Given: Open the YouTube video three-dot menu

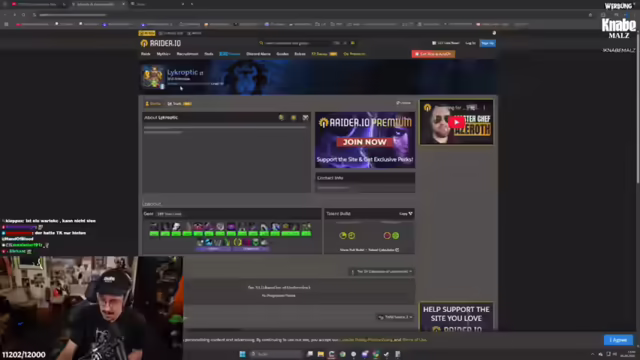Looking at the screenshot, I should (x=484, y=108).
